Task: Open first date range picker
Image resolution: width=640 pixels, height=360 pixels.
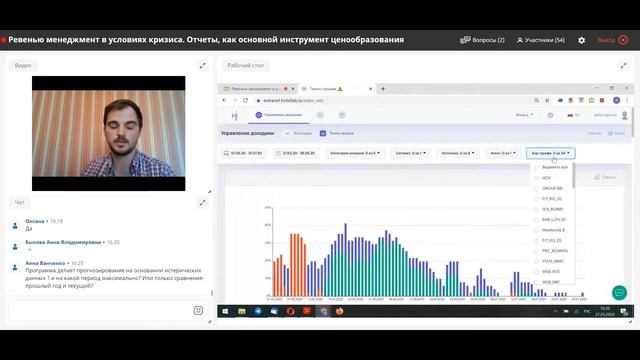Action: [x=243, y=153]
